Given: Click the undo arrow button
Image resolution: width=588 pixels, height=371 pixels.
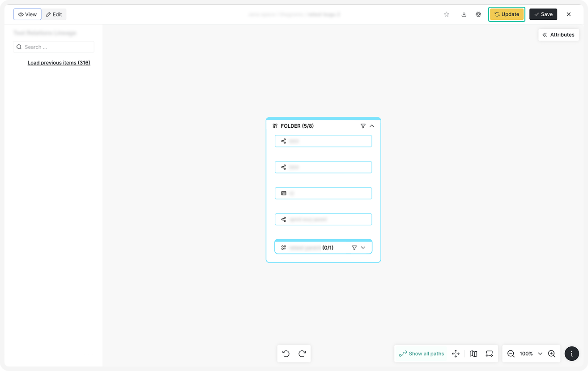Looking at the screenshot, I should coord(286,354).
